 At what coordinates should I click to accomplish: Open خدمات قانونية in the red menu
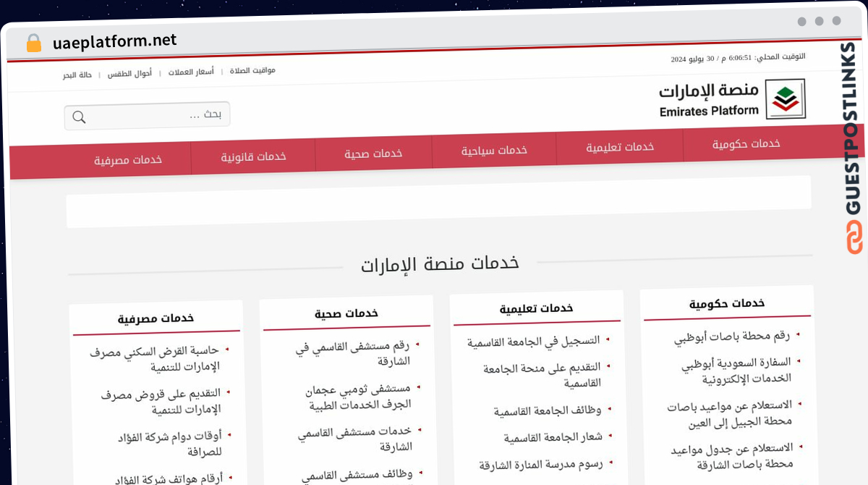(x=253, y=156)
